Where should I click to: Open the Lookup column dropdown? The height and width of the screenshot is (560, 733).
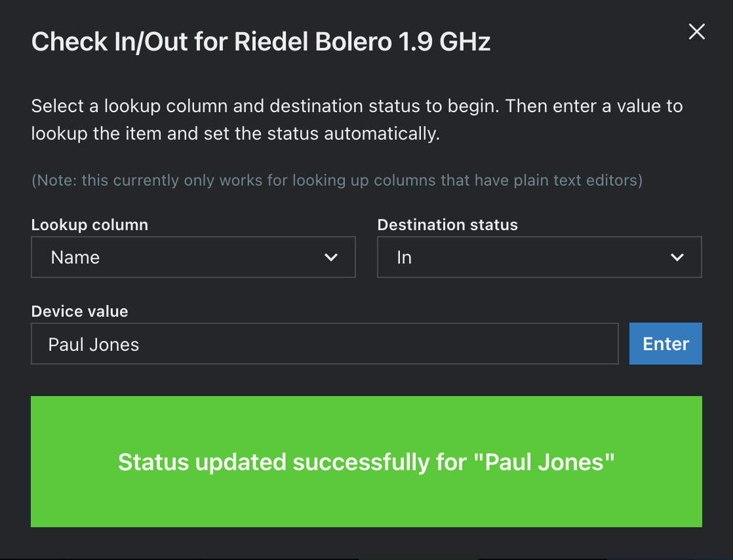tap(193, 258)
